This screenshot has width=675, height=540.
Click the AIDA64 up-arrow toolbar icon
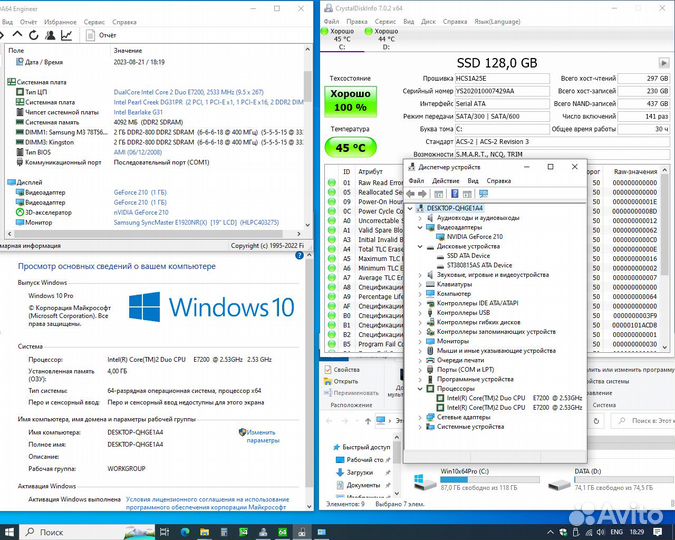point(17,34)
